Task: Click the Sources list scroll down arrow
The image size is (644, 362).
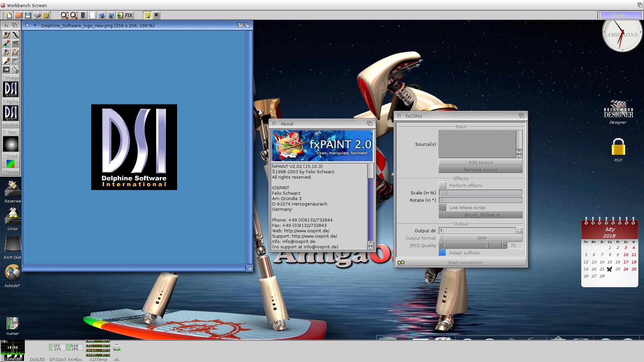Action: pos(519,156)
